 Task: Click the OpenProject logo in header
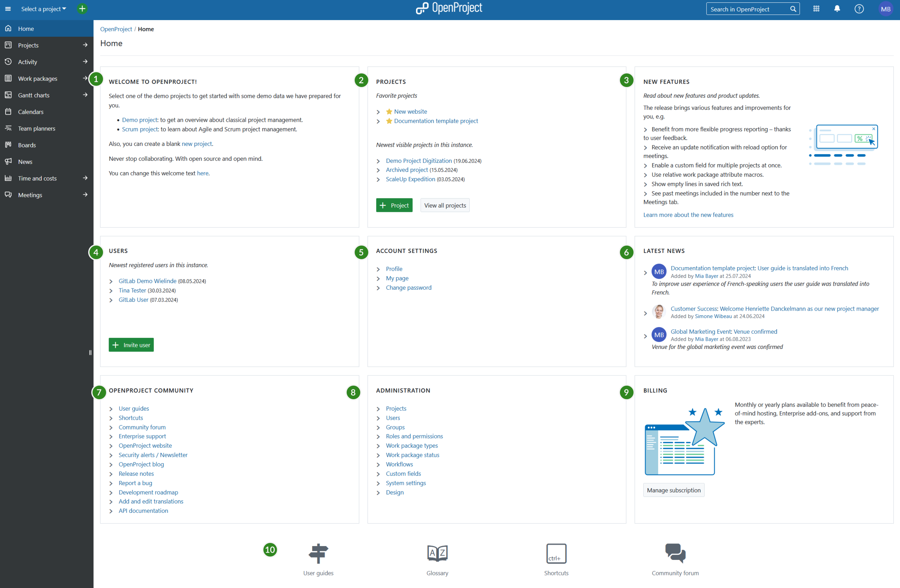(449, 8)
